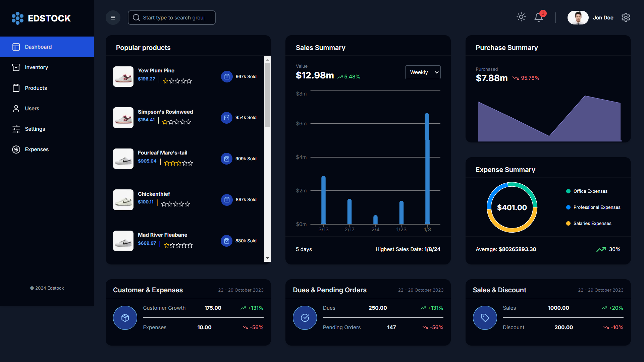The width and height of the screenshot is (644, 362).
Task: Toggle the light/dark theme sun icon
Action: pos(521,17)
